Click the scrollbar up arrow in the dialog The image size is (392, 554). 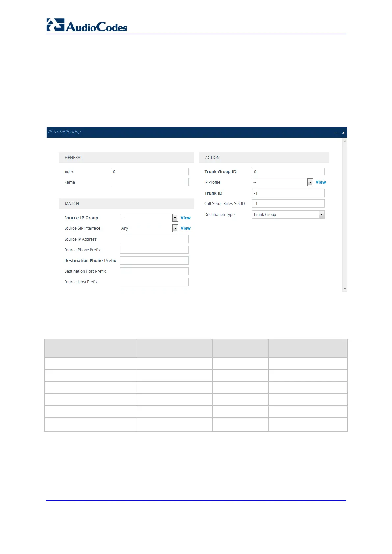pyautogui.click(x=345, y=141)
